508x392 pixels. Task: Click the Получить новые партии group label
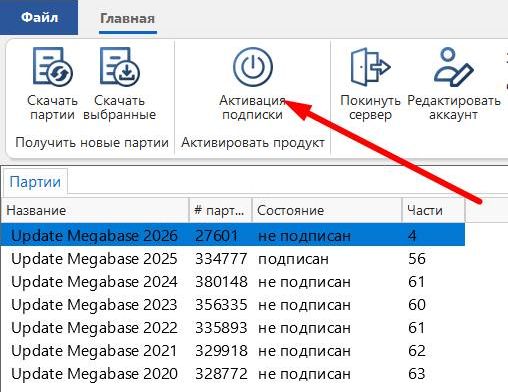pyautogui.click(x=92, y=143)
